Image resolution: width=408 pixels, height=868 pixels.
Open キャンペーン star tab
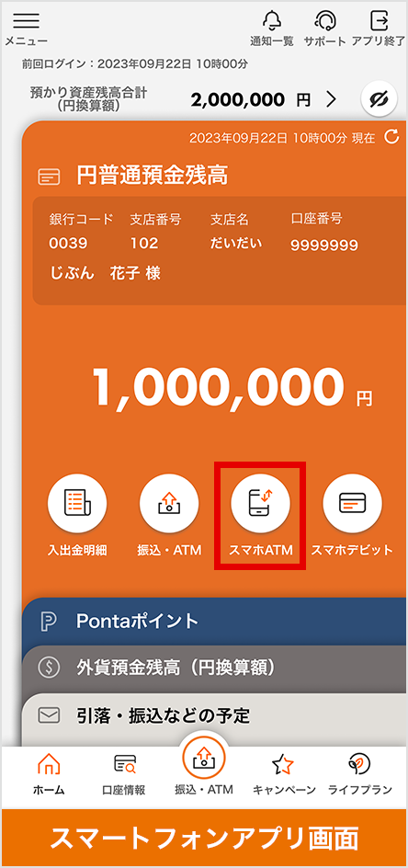(x=284, y=775)
